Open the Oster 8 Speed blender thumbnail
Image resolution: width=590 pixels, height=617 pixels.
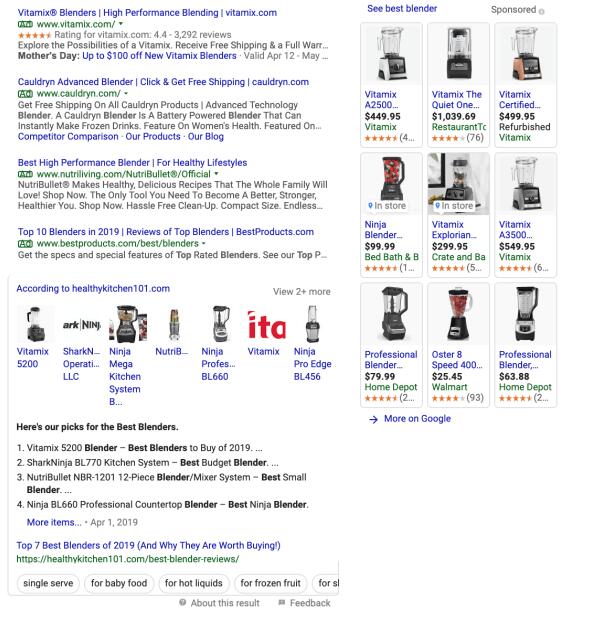[459, 314]
